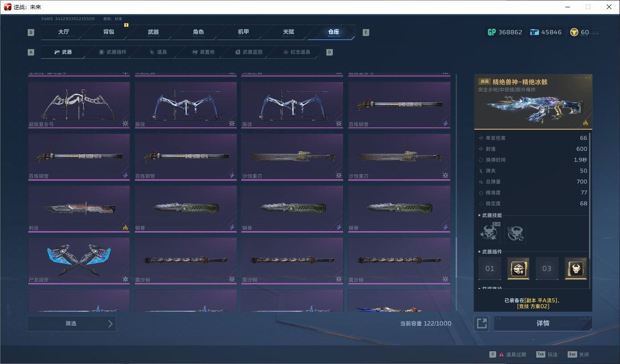Click the D key hint after 纪念道具
The width and height of the screenshot is (620, 364).
330,52
